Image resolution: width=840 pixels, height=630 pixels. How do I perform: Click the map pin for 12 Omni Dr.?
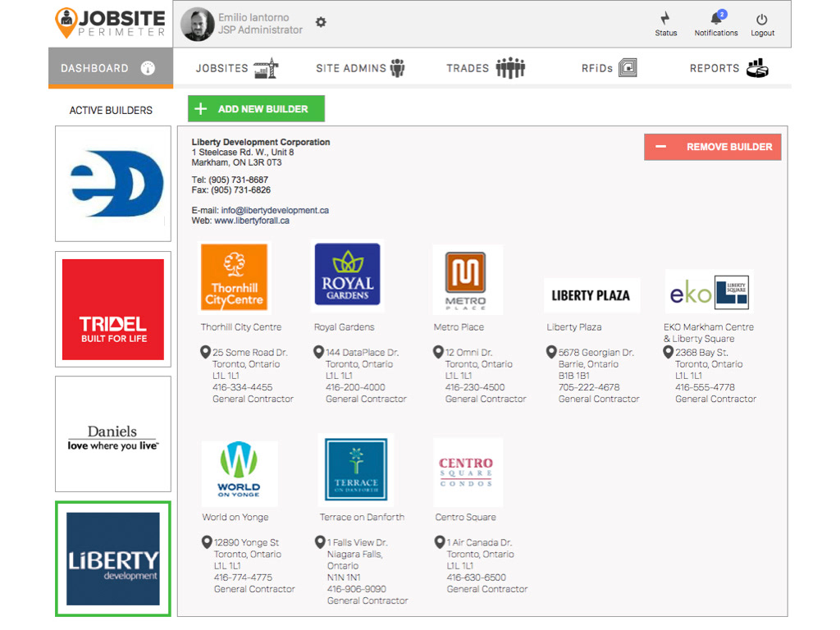pyautogui.click(x=438, y=352)
